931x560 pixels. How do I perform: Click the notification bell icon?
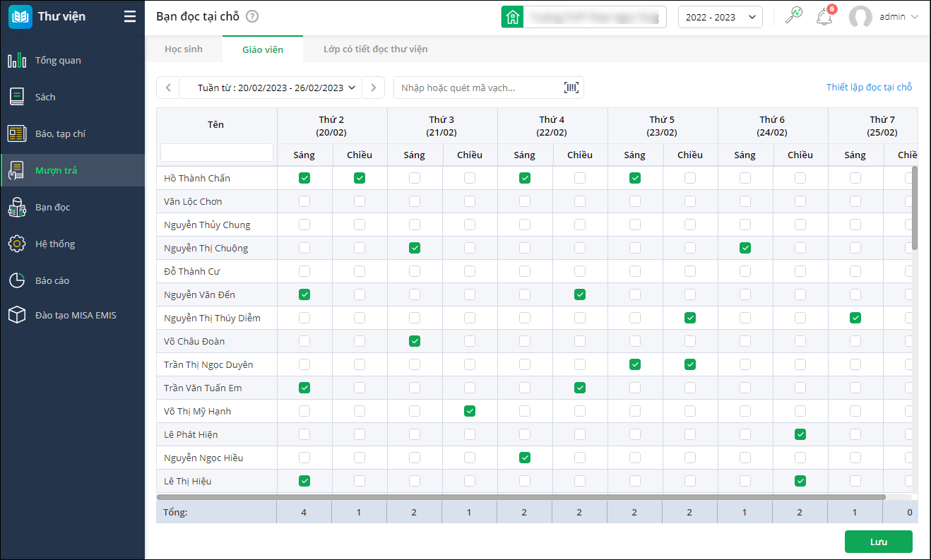[x=824, y=17]
